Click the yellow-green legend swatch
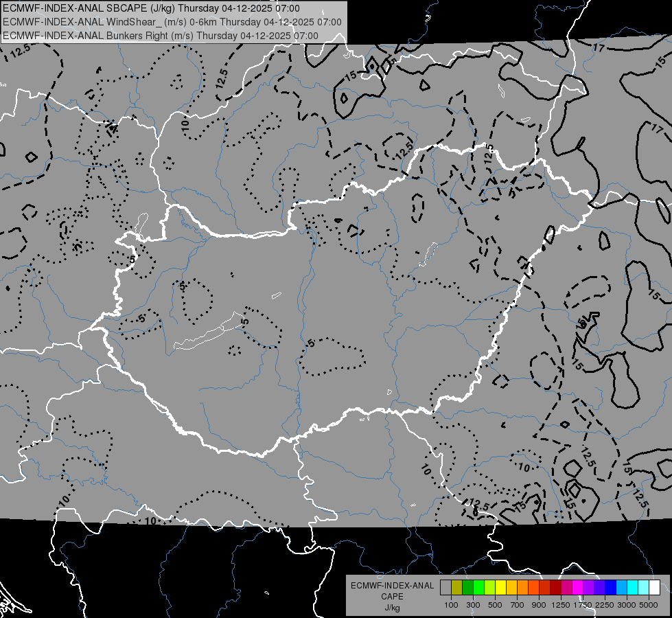 pos(490,588)
